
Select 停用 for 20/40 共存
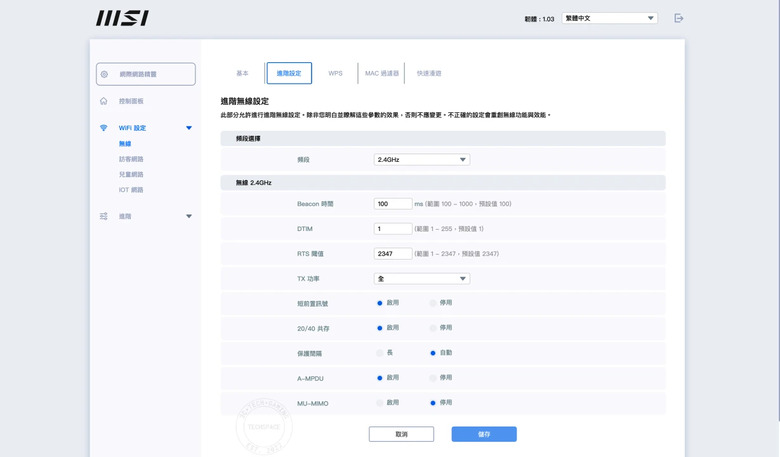pos(433,328)
